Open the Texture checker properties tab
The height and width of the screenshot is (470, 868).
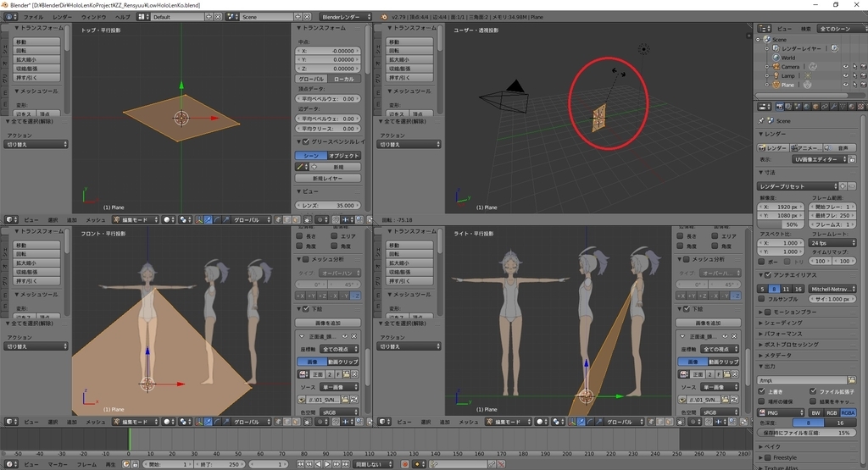tap(861, 107)
